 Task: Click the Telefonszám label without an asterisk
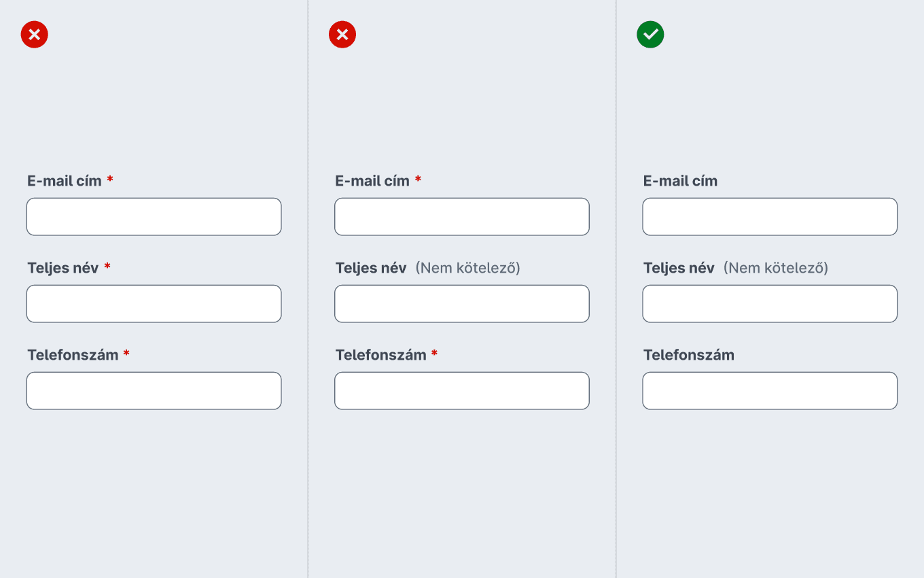point(689,355)
